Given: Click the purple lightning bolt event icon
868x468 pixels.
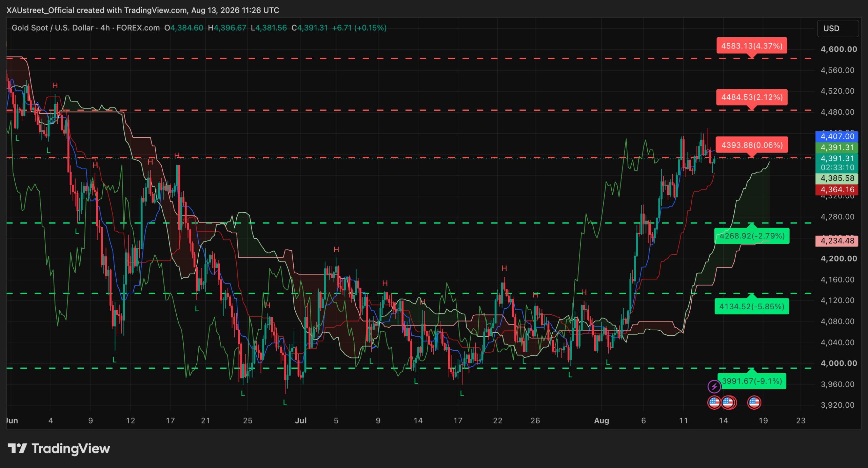Looking at the screenshot, I should 714,386.
